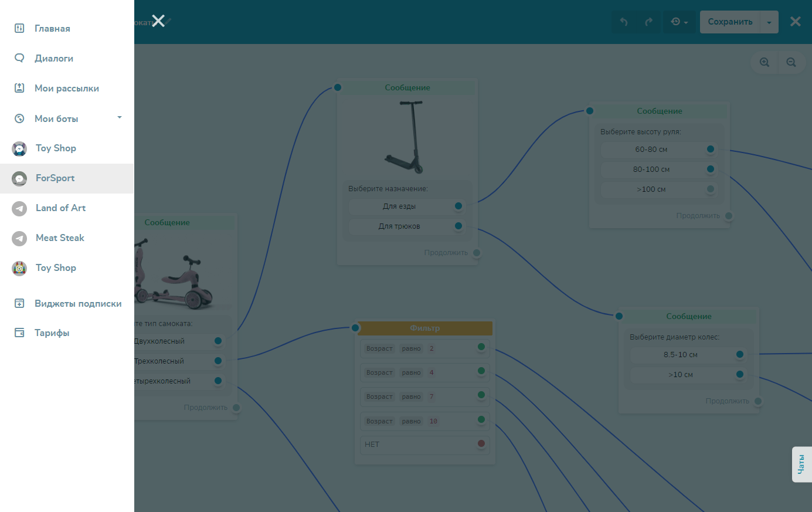Open the version history dropdown

tap(679, 22)
